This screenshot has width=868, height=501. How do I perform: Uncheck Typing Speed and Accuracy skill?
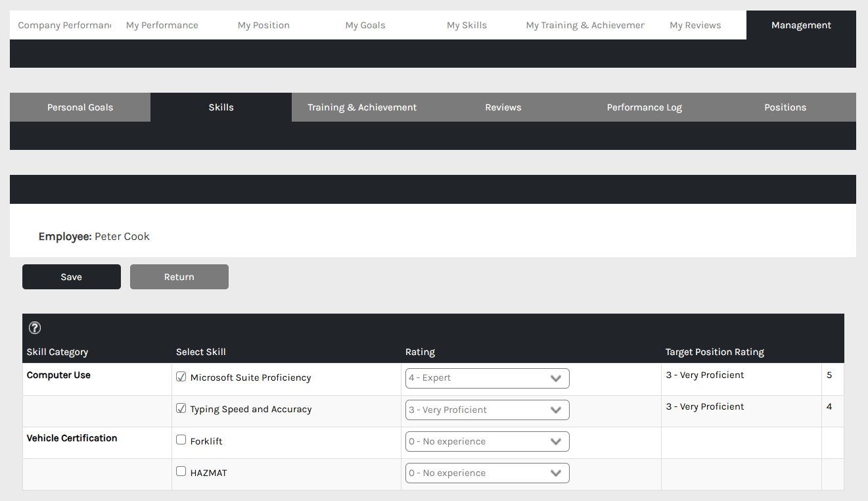click(181, 409)
